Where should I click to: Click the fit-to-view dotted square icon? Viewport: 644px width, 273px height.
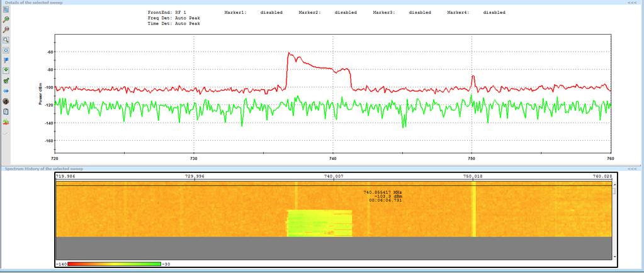click(x=6, y=50)
